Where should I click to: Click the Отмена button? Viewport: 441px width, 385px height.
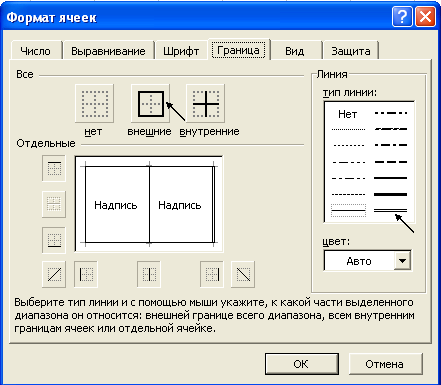pyautogui.click(x=385, y=364)
